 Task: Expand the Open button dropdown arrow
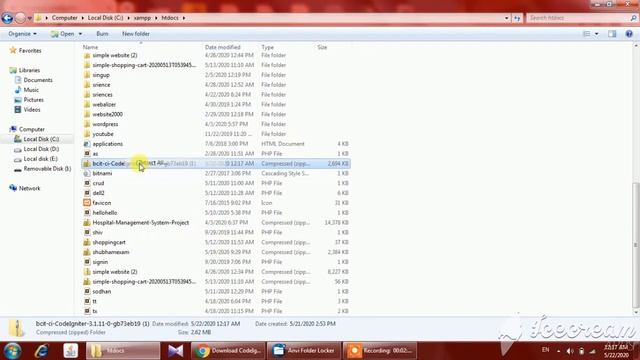click(x=80, y=34)
